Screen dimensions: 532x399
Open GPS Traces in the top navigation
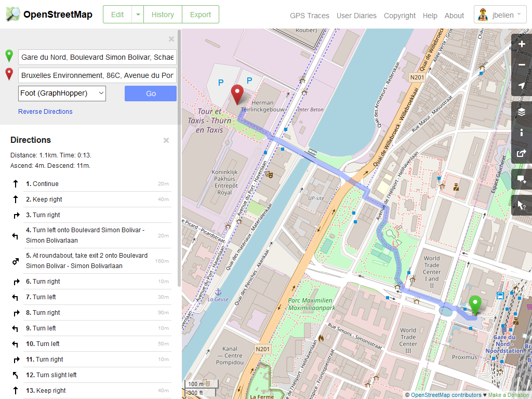tap(309, 16)
